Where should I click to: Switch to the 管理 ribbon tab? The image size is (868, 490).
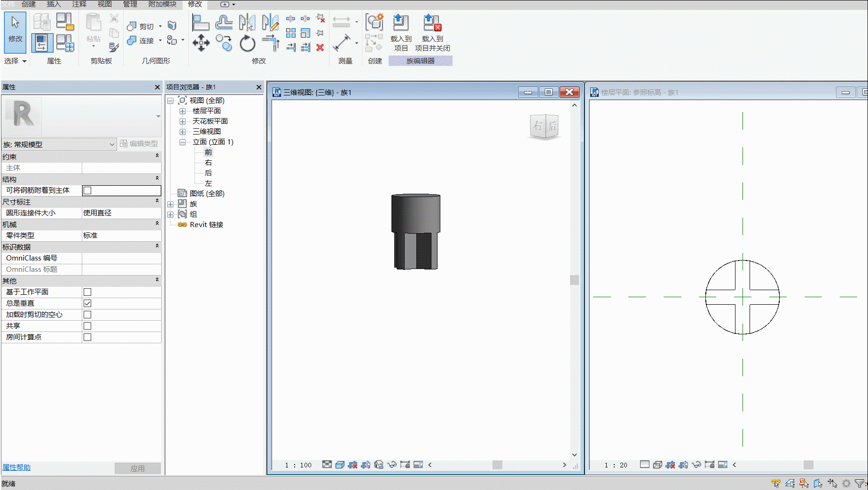(130, 4)
